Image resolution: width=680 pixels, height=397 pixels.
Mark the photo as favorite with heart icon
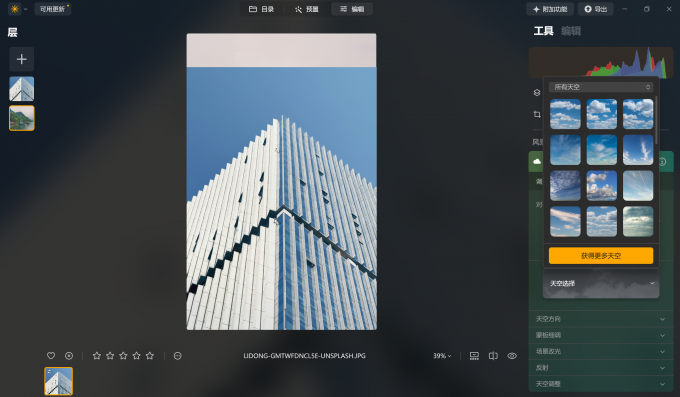[51, 356]
